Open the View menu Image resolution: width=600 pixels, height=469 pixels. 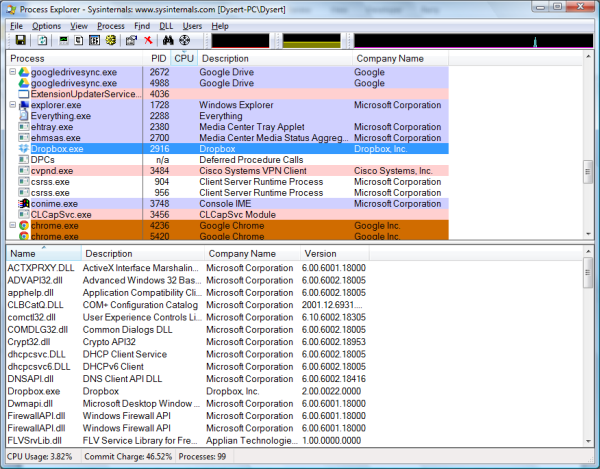click(x=79, y=26)
